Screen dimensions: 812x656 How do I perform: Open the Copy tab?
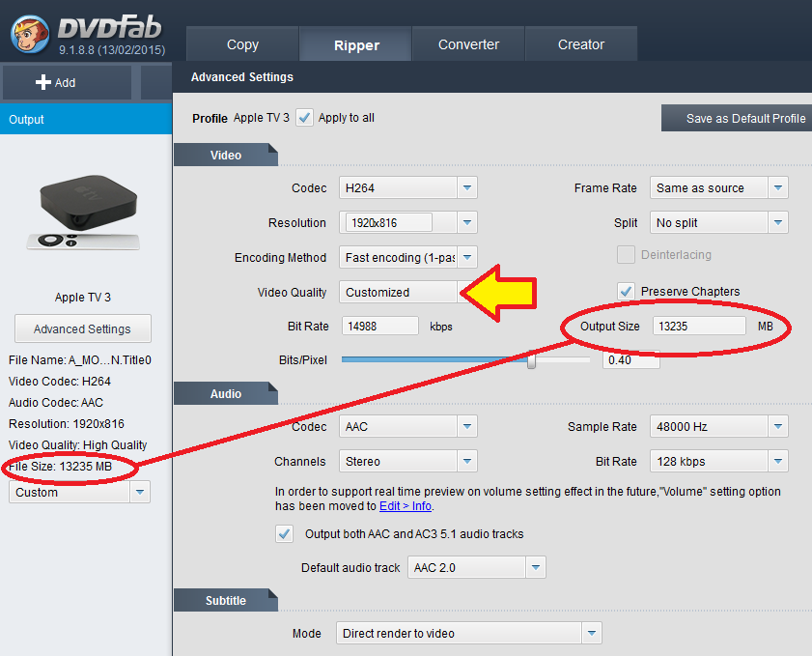[x=242, y=44]
